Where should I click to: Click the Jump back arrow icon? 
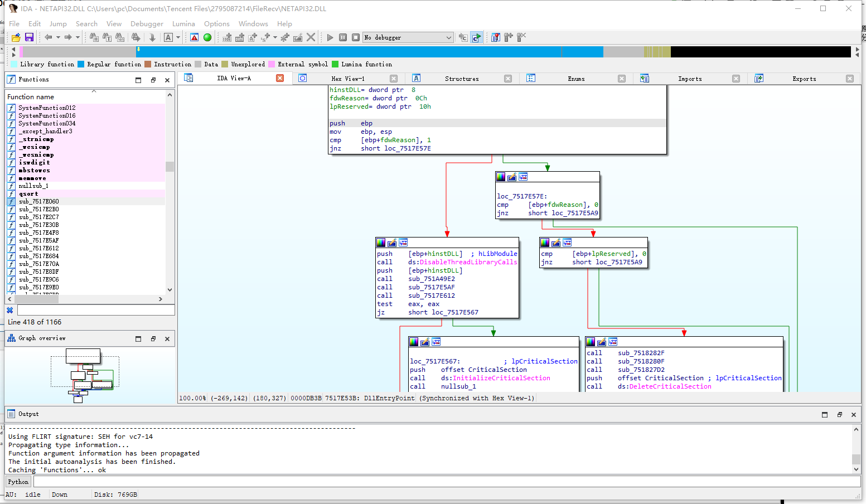click(x=49, y=37)
